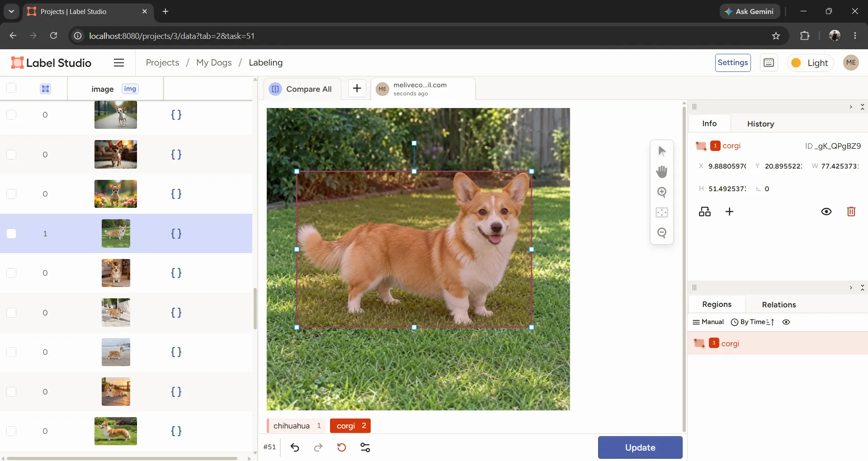Open the By Time sorting dropdown

point(753,322)
